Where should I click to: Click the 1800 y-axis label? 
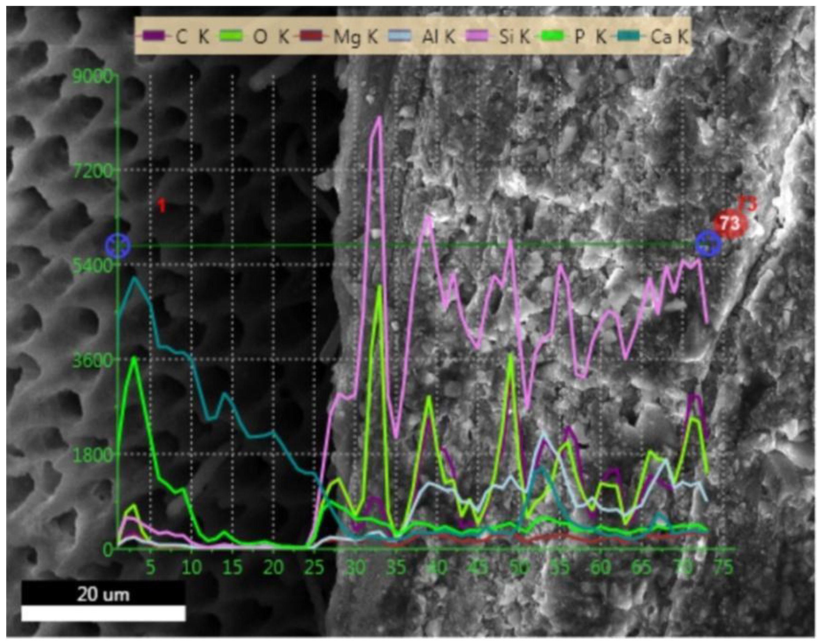tap(93, 456)
